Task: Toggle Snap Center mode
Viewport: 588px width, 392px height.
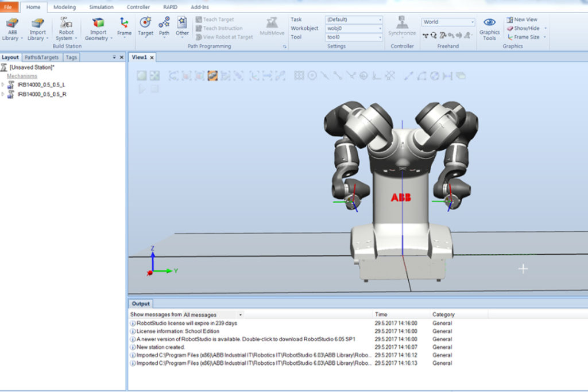Action: click(x=312, y=76)
